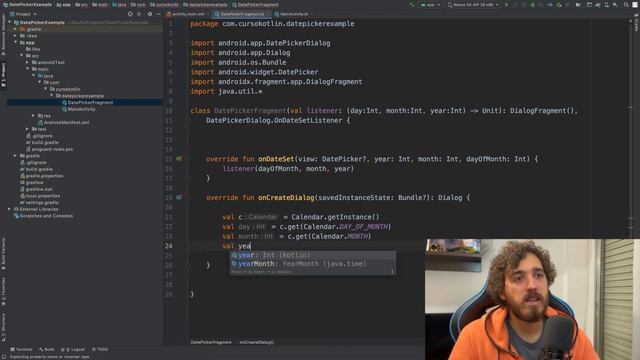This screenshot has width=640, height=360.
Task: Switch to the activity_main.xml editor tab
Action: [x=186, y=14]
